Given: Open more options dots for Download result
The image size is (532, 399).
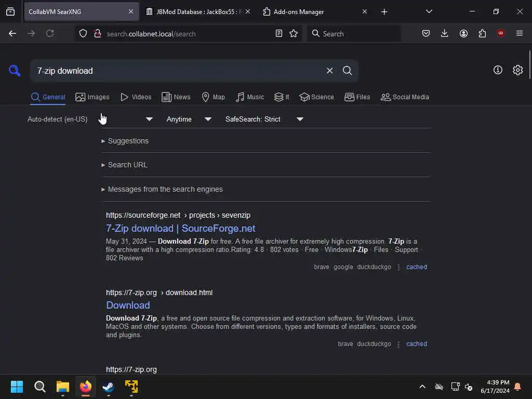Looking at the screenshot, I should click(x=398, y=344).
